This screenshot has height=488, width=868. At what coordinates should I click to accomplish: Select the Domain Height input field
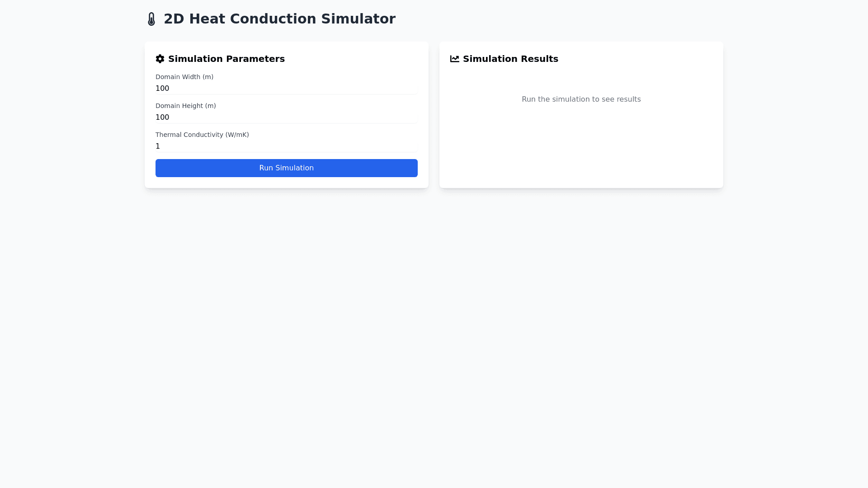pyautogui.click(x=286, y=117)
